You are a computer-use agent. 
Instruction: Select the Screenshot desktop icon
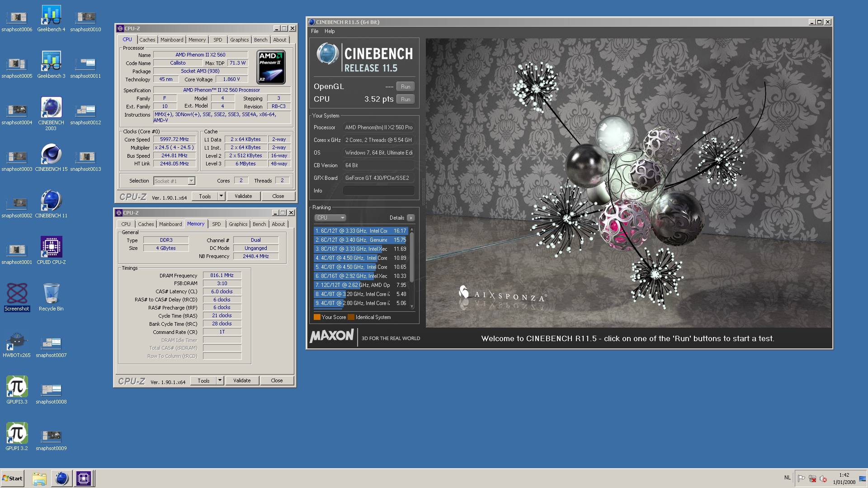(17, 297)
